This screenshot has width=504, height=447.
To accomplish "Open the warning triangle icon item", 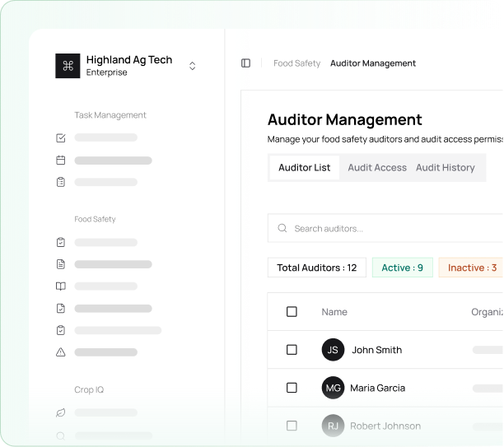I will point(61,352).
